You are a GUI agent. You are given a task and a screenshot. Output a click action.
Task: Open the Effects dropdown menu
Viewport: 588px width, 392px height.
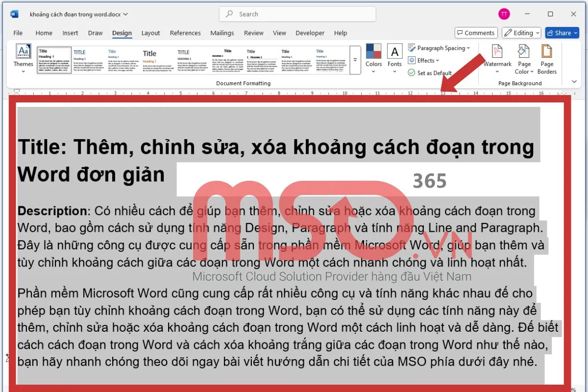click(x=424, y=60)
